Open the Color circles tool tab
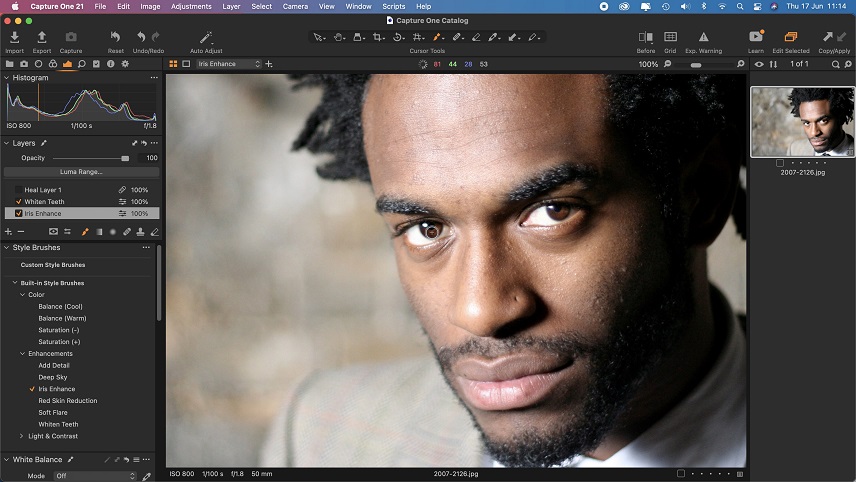The width and height of the screenshot is (856, 482). [53, 64]
